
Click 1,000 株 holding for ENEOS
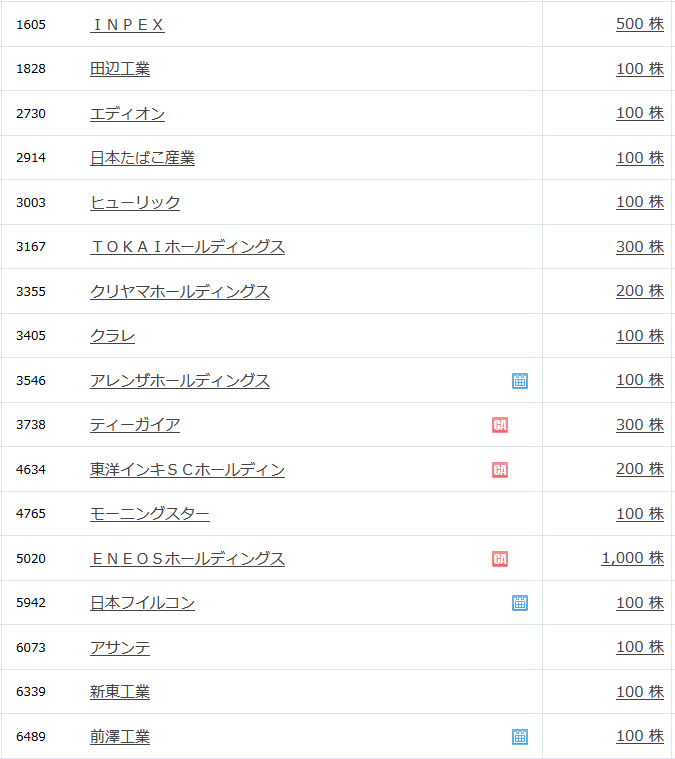tap(632, 558)
